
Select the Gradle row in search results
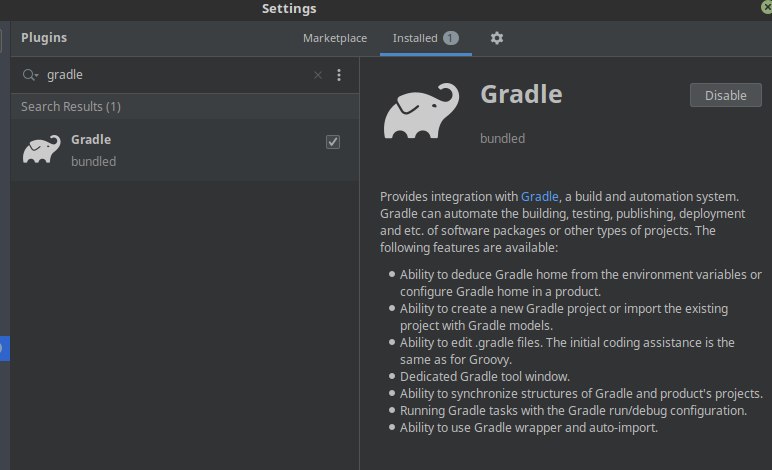click(185, 150)
